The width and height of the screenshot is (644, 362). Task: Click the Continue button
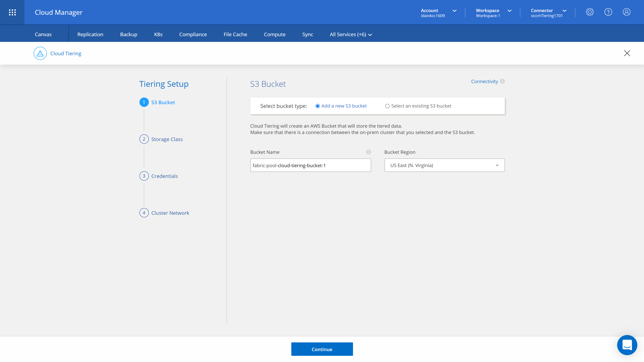[x=322, y=349]
